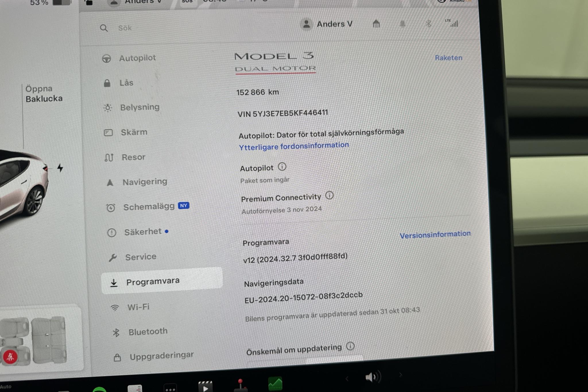Open Skärm (Display) settings

tap(133, 133)
